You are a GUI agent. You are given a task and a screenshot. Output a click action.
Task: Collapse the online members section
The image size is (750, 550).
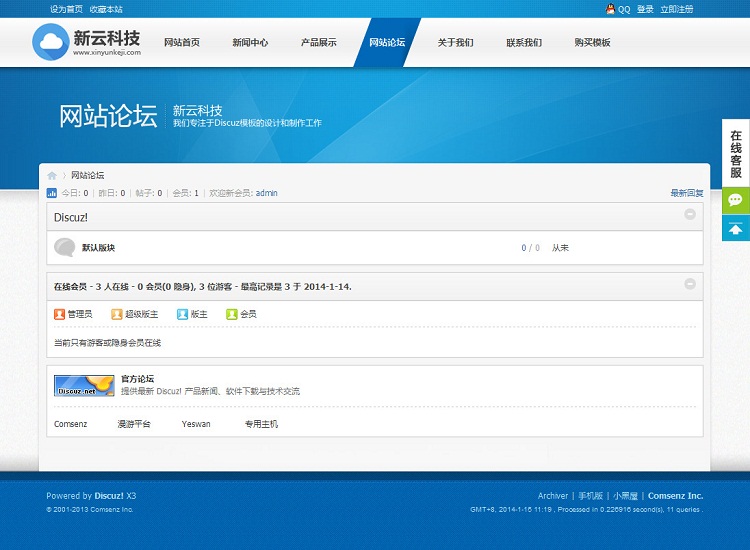click(690, 285)
